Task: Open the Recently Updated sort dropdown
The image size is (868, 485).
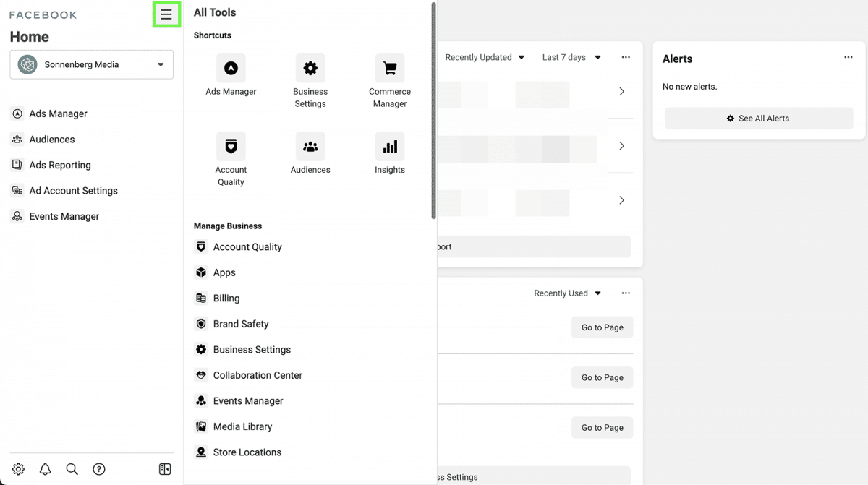Action: [x=485, y=58]
